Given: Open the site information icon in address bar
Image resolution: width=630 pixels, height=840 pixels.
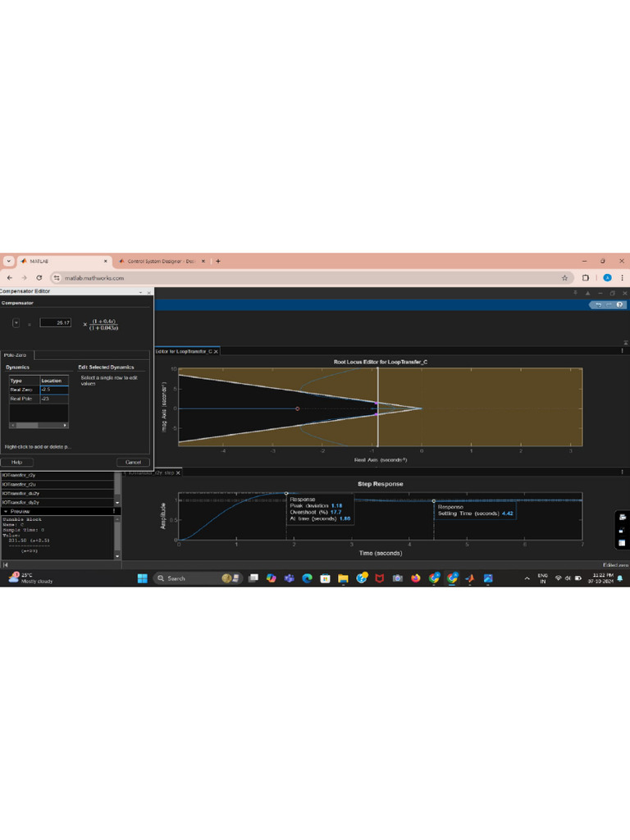Looking at the screenshot, I should click(57, 277).
